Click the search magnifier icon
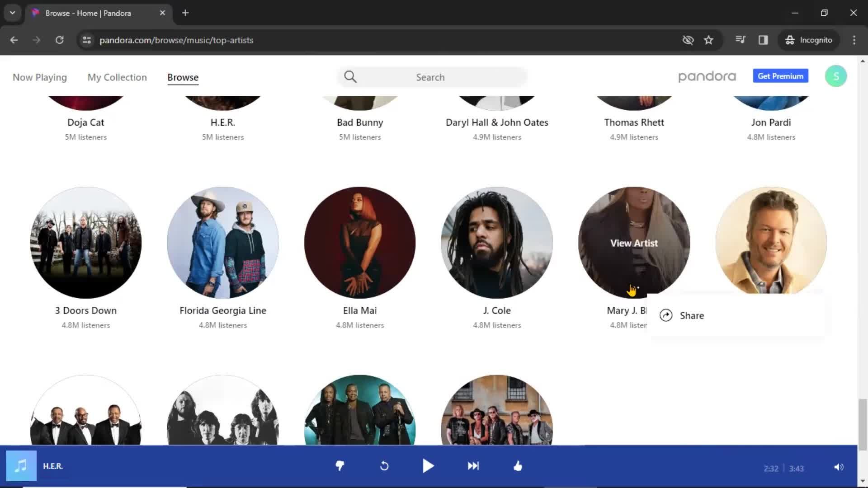 click(350, 77)
